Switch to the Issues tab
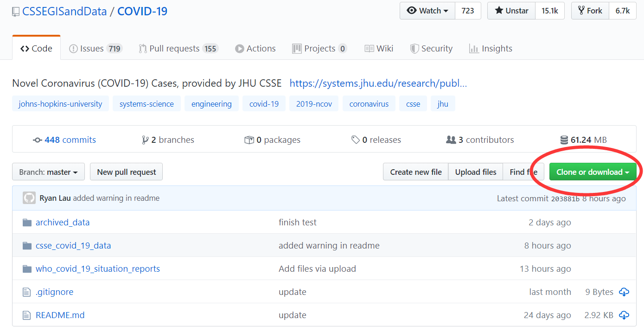 tap(95, 49)
